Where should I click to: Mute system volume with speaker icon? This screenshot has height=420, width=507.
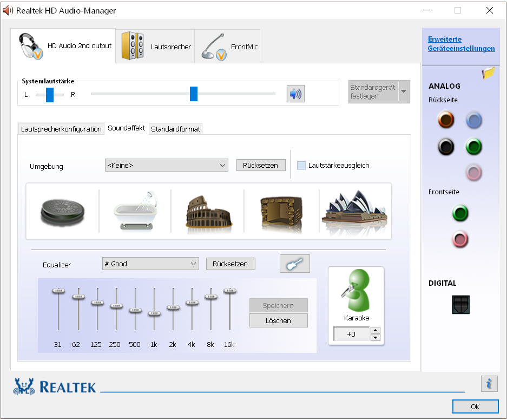click(x=295, y=94)
